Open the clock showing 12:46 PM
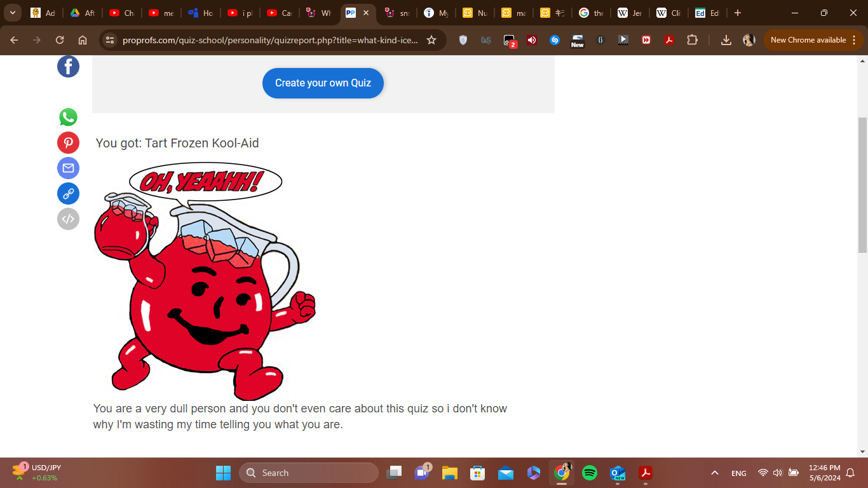The width and height of the screenshot is (868, 488). (x=825, y=473)
